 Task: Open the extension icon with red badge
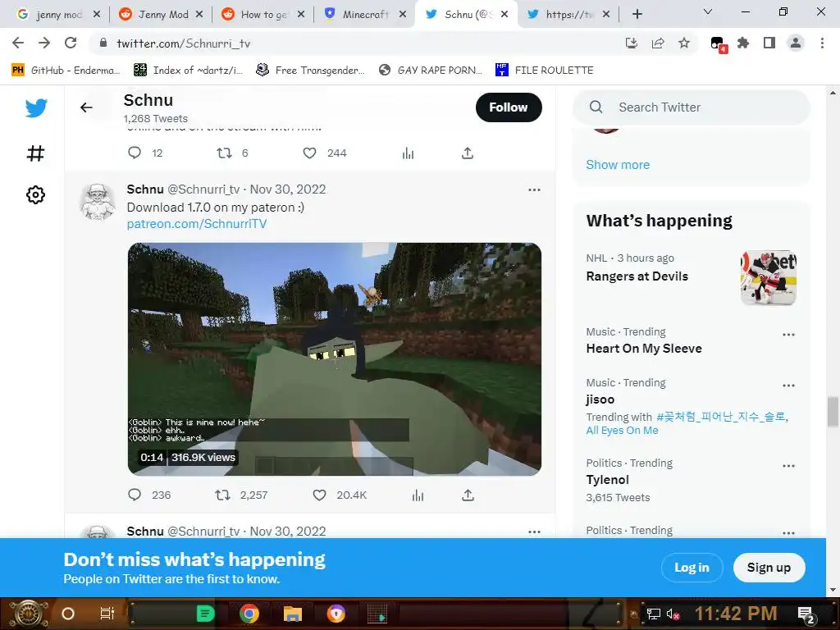click(718, 44)
